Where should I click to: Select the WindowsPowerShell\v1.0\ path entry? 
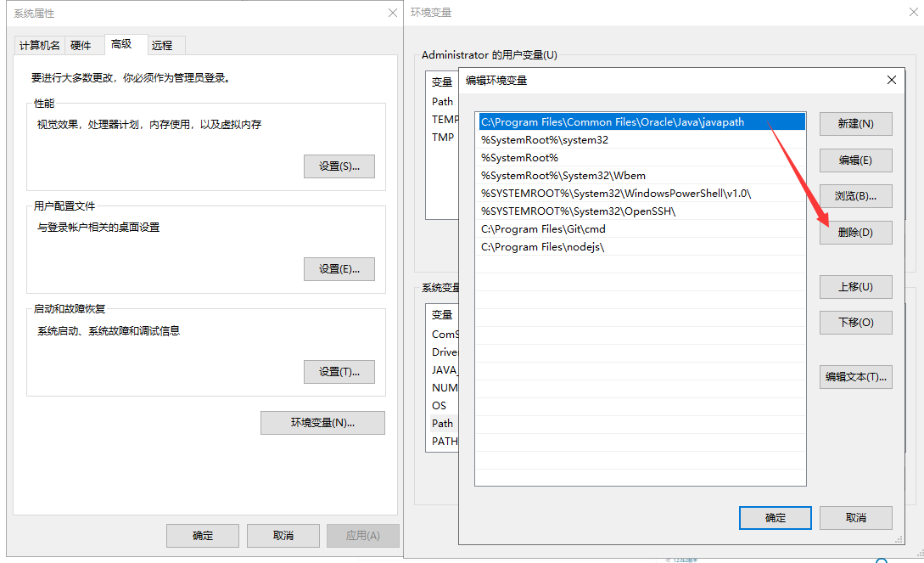[616, 194]
